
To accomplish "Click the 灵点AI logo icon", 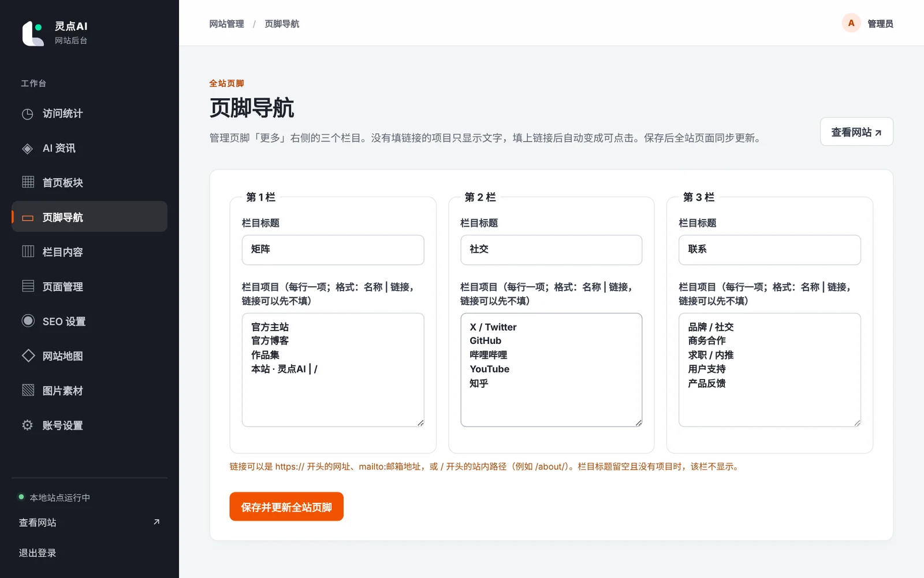I will (33, 33).
